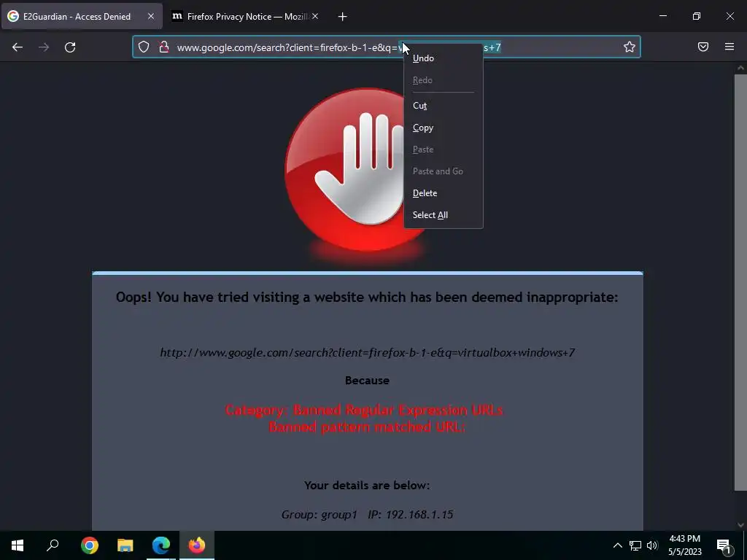Image resolution: width=747 pixels, height=560 pixels.
Task: Open Windows taskbar search
Action: click(53, 545)
